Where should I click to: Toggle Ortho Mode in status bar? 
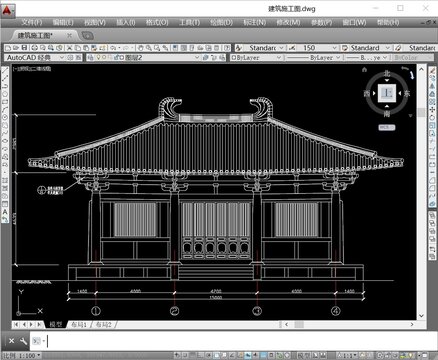[200, 355]
